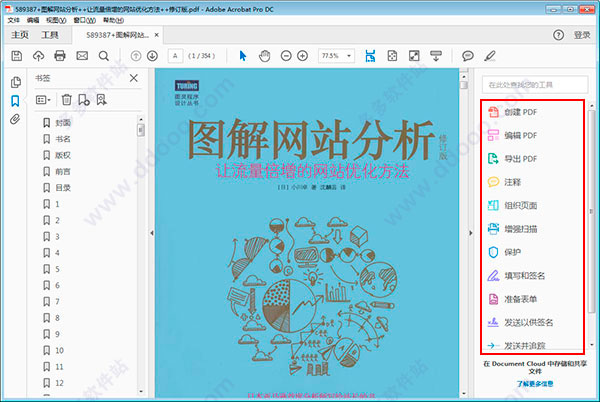The height and width of the screenshot is (402, 600).
Task: Open the 窗口 menu
Action: point(85,20)
